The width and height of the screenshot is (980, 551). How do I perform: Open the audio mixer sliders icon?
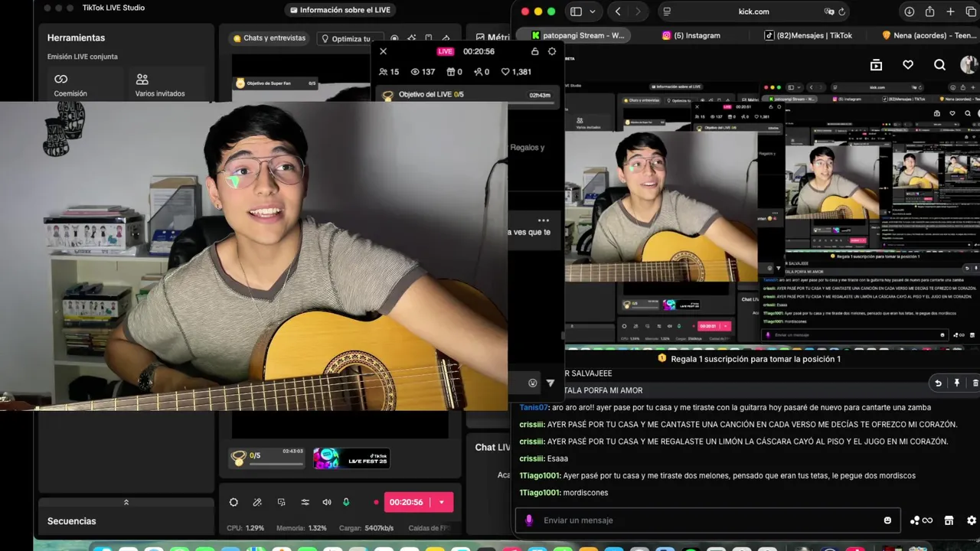305,502
